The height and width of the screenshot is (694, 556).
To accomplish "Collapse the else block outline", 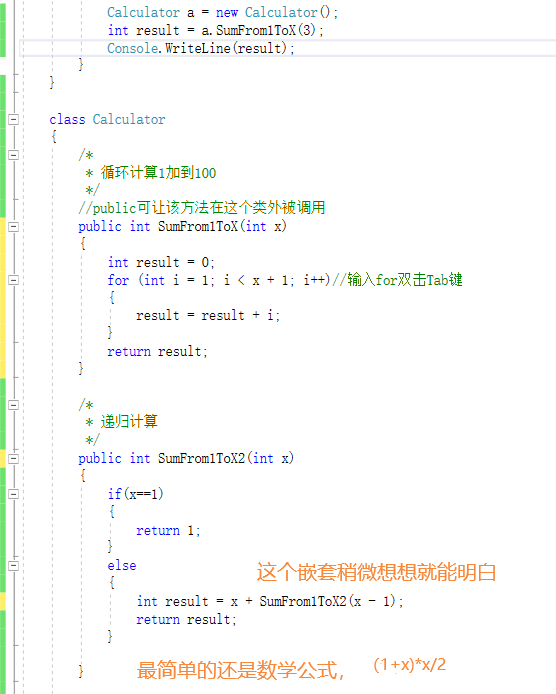I will (14, 566).
